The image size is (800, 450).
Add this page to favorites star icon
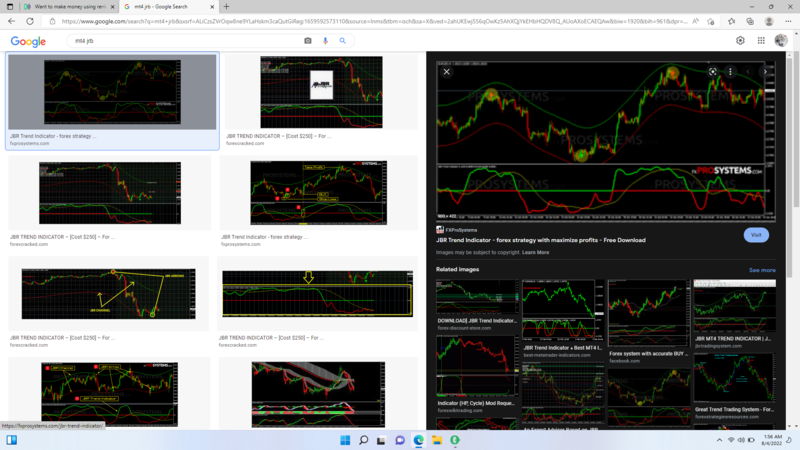point(711,21)
